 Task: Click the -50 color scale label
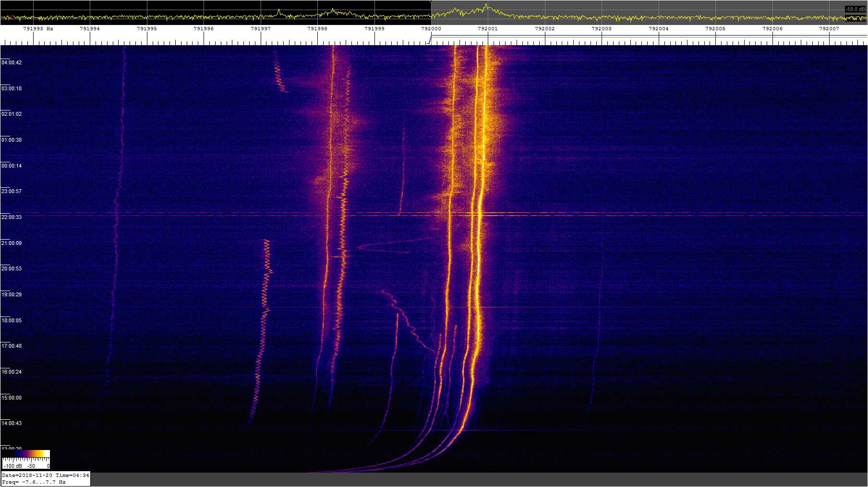[x=31, y=466]
